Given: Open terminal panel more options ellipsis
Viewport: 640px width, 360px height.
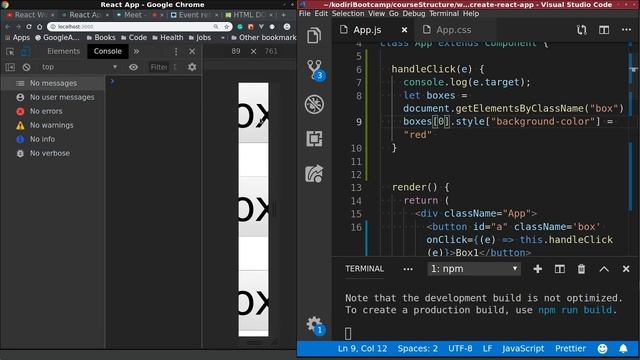Looking at the screenshot, I should point(408,269).
